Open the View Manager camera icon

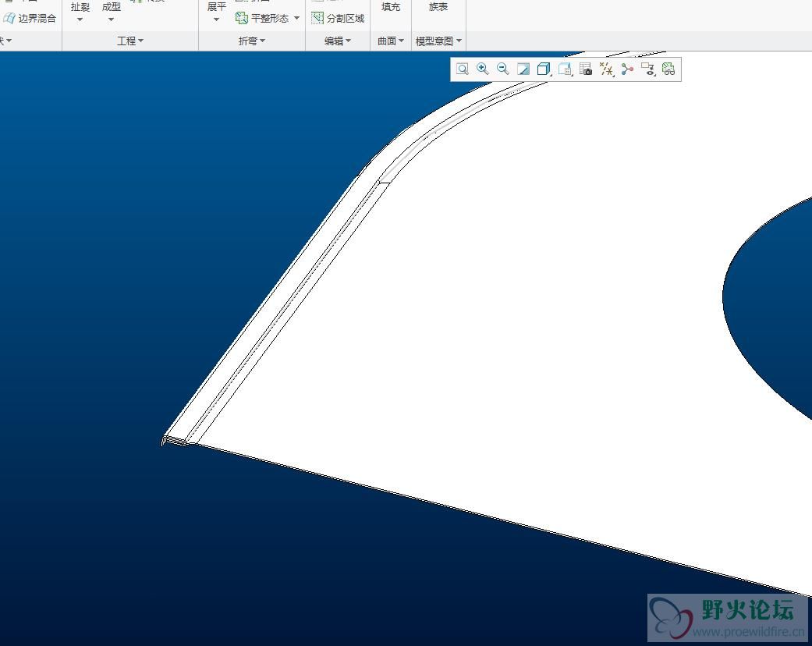click(586, 69)
